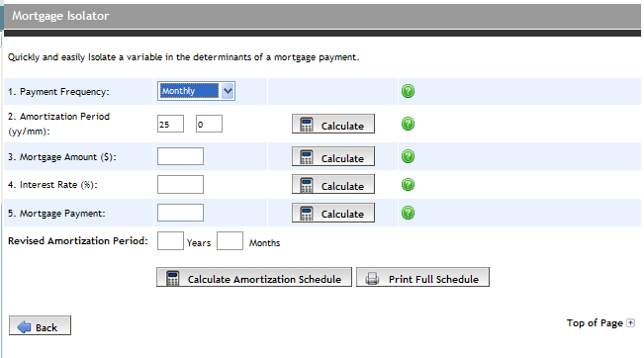This screenshot has width=644, height=358.
Task: Open help icon for Mortgage Payment
Action: [408, 213]
